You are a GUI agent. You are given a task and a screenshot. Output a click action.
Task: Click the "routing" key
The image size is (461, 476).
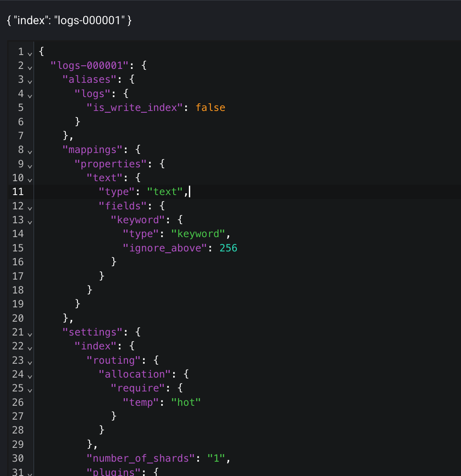tap(114, 360)
